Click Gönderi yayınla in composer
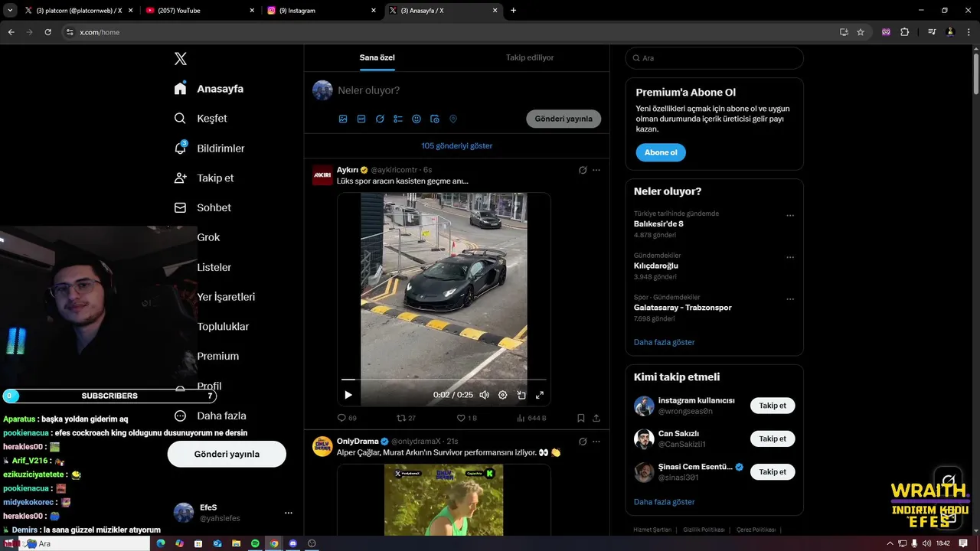Screen dimensions: 980x551 [563, 119]
